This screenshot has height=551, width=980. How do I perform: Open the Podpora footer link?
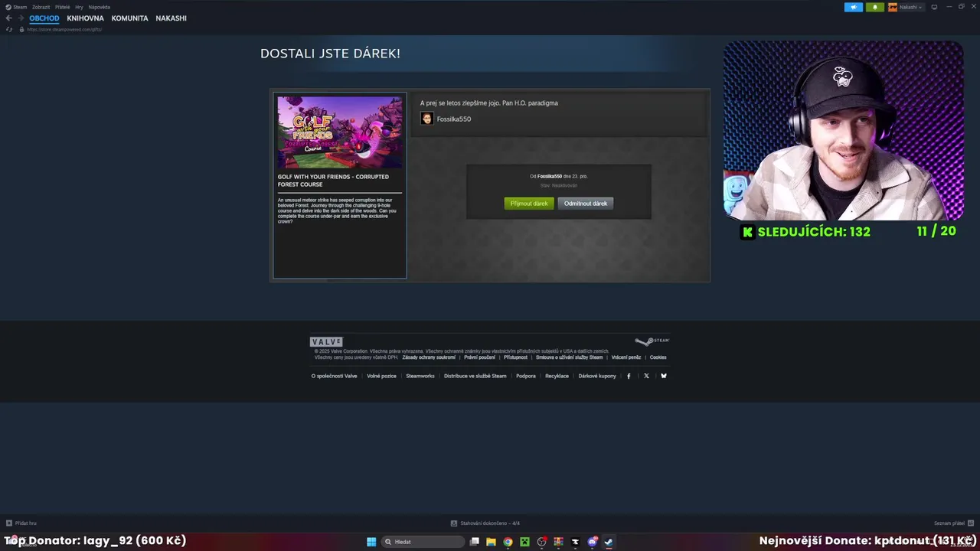click(x=526, y=376)
